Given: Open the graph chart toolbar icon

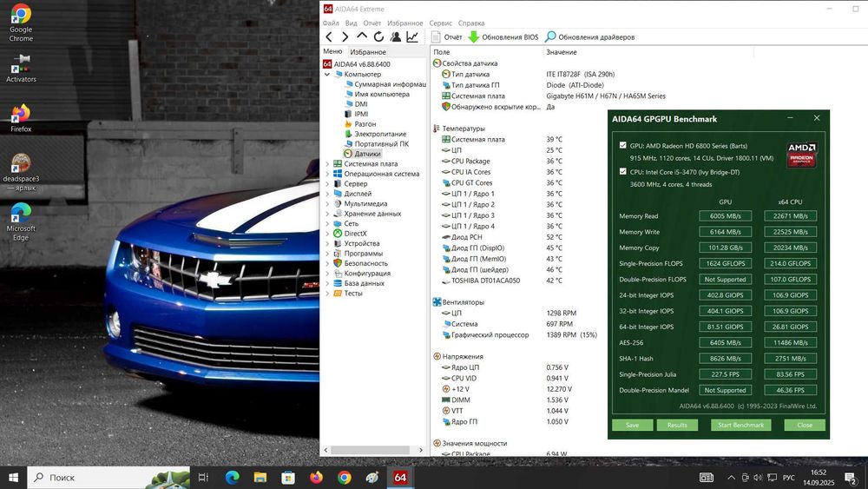Looking at the screenshot, I should click(412, 37).
